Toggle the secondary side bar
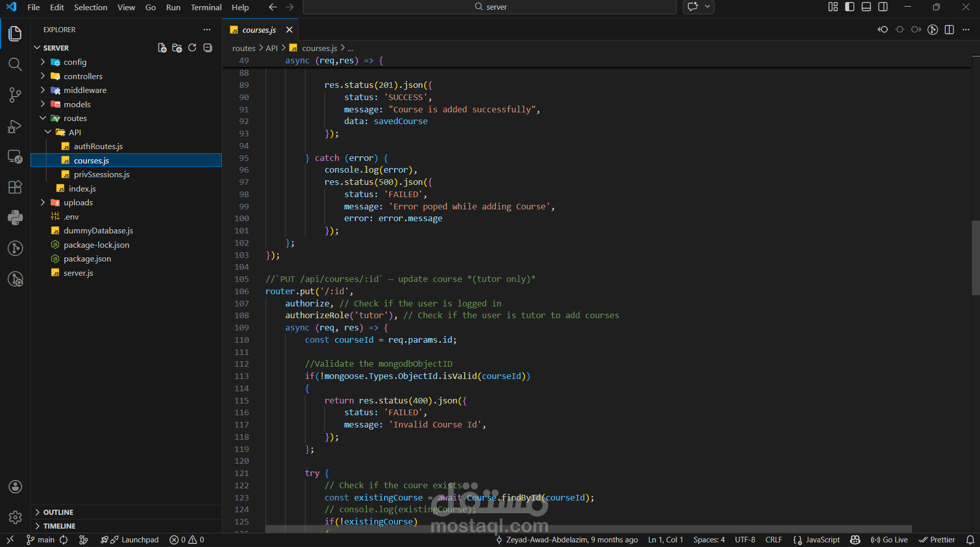 pyautogui.click(x=882, y=7)
